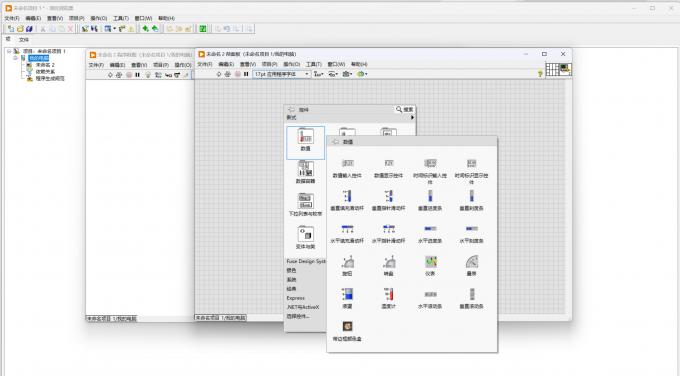The width and height of the screenshot is (680, 376).
Task: Select the horizontal graduated bar icon
Action: tap(471, 229)
